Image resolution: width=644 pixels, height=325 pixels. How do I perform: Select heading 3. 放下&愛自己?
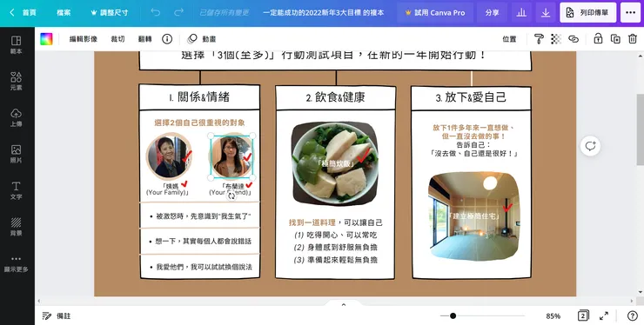click(471, 97)
